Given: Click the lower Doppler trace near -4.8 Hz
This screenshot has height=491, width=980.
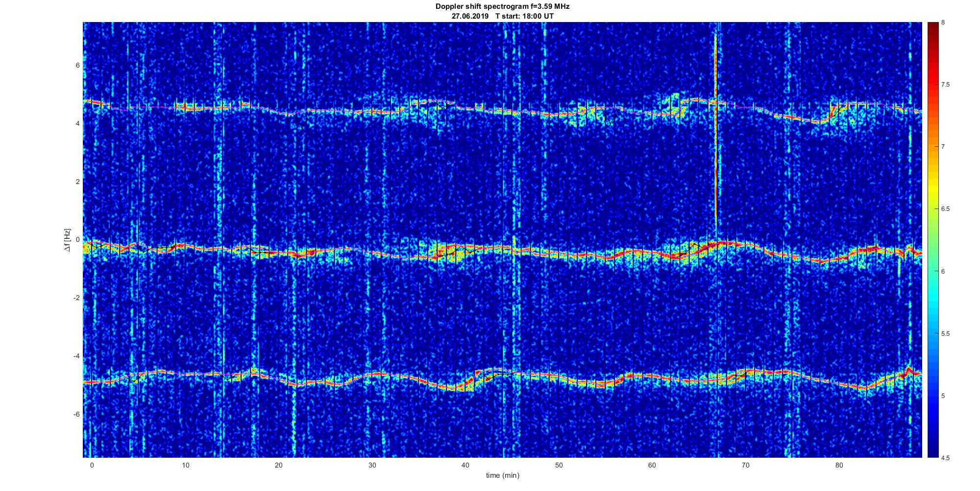Looking at the screenshot, I should (x=503, y=379).
